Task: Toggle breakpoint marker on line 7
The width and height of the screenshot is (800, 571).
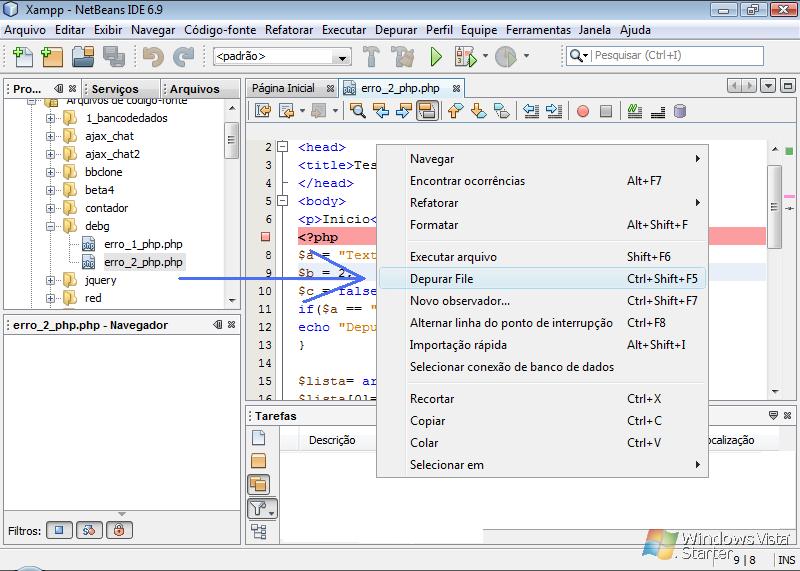Action: pos(265,237)
